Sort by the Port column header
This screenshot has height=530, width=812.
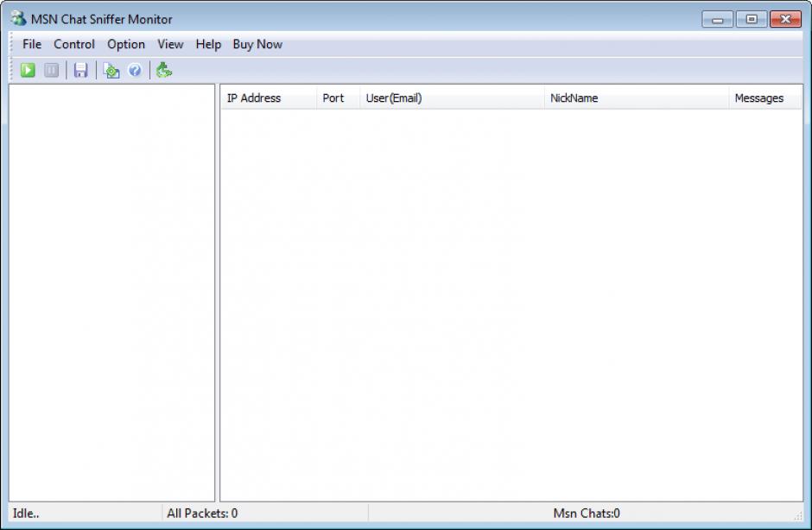click(338, 98)
